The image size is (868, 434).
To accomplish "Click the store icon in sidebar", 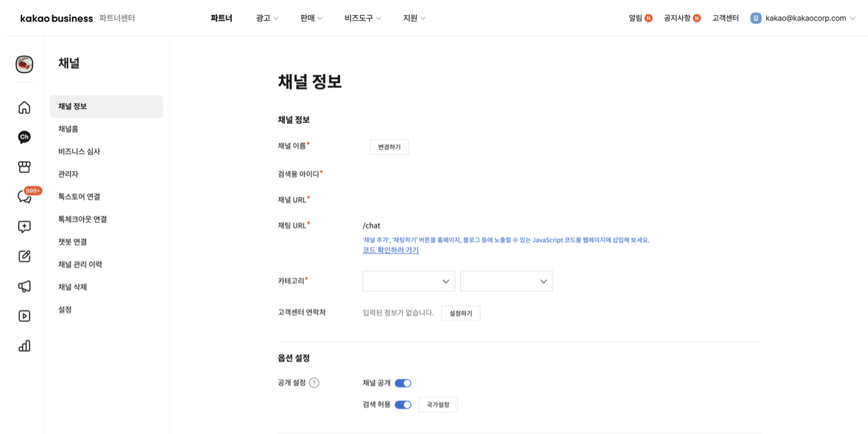I will coord(24,167).
